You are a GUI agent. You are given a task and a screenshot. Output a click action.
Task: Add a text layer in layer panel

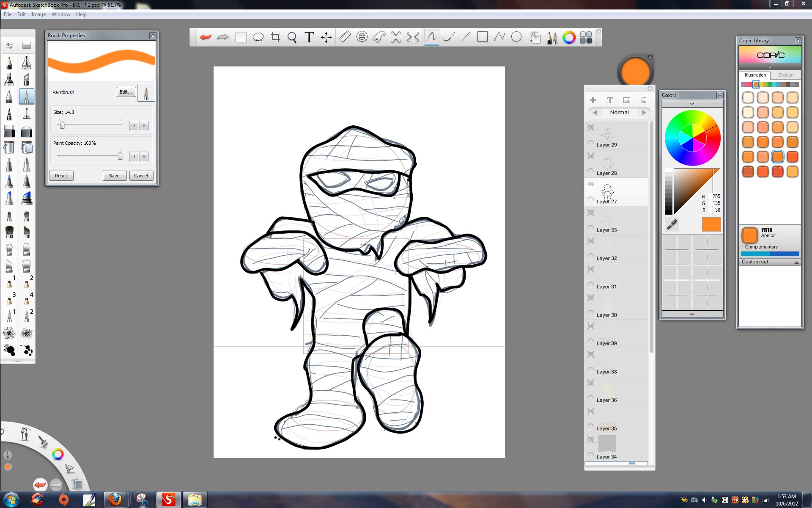coord(610,100)
